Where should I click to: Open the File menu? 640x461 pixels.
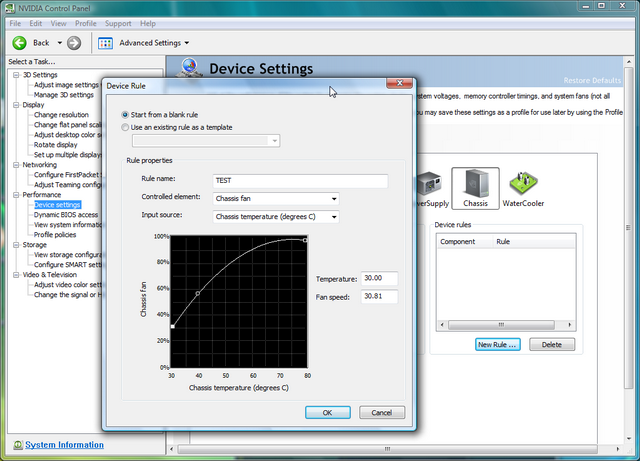click(15, 24)
